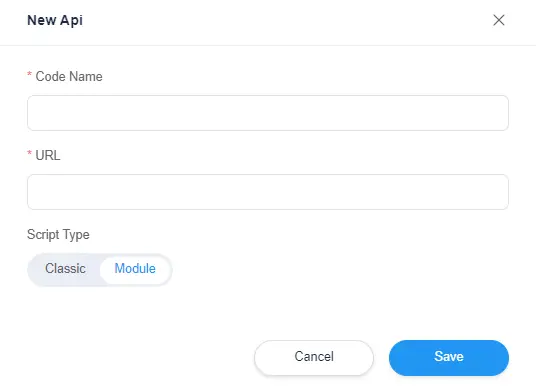
Task: Hit the blue Save button
Action: [449, 357]
